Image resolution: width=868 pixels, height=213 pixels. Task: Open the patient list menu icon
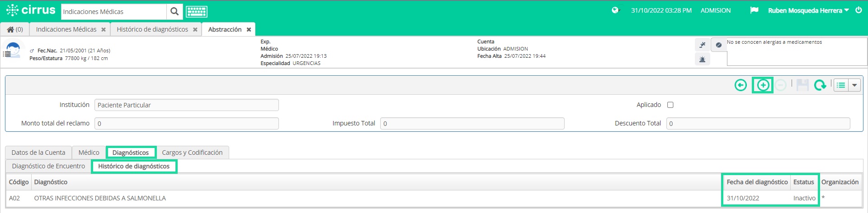(x=7, y=54)
